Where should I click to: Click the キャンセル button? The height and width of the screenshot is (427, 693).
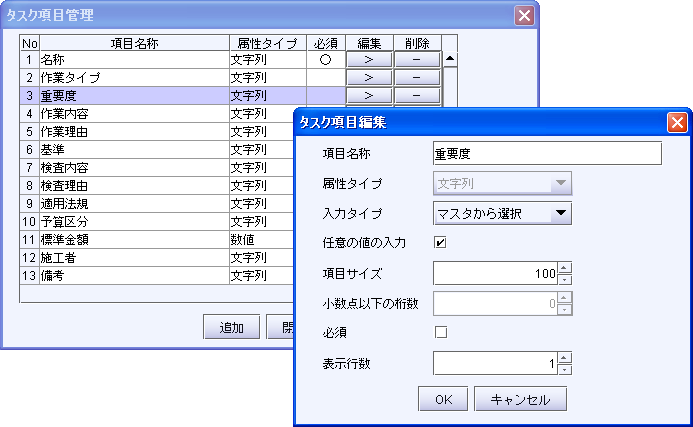[520, 399]
